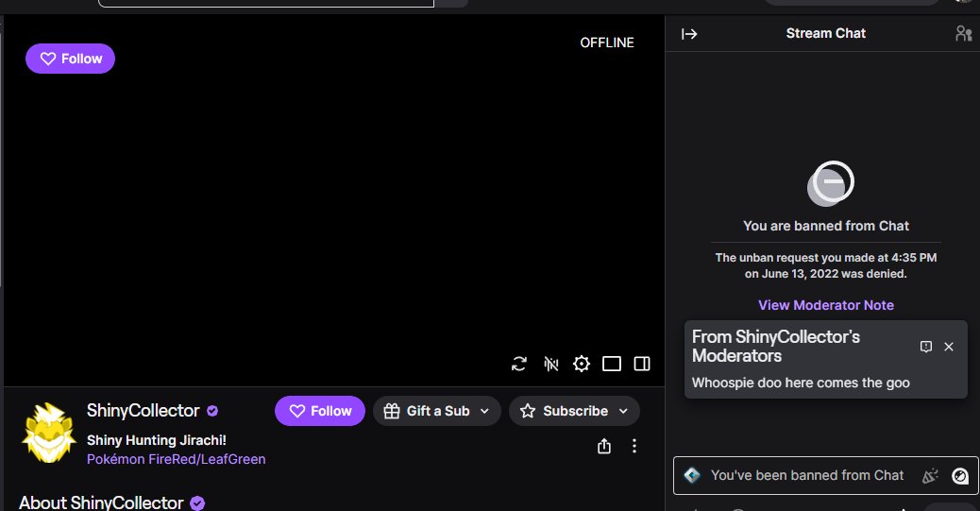Open the chat community users list icon
Image resolution: width=980 pixels, height=511 pixels.
pyautogui.click(x=963, y=34)
